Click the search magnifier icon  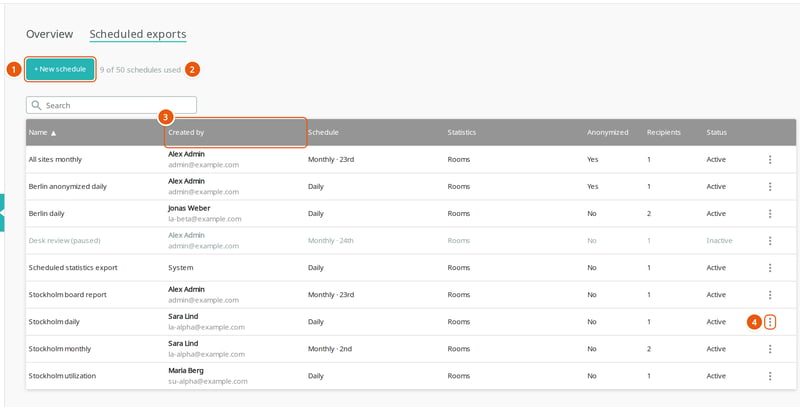click(x=36, y=105)
